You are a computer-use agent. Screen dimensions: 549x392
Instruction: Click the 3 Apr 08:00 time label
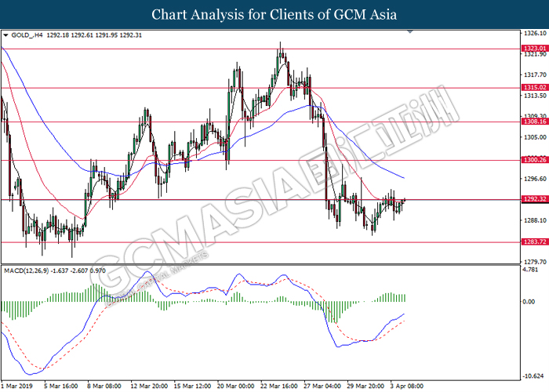(407, 386)
